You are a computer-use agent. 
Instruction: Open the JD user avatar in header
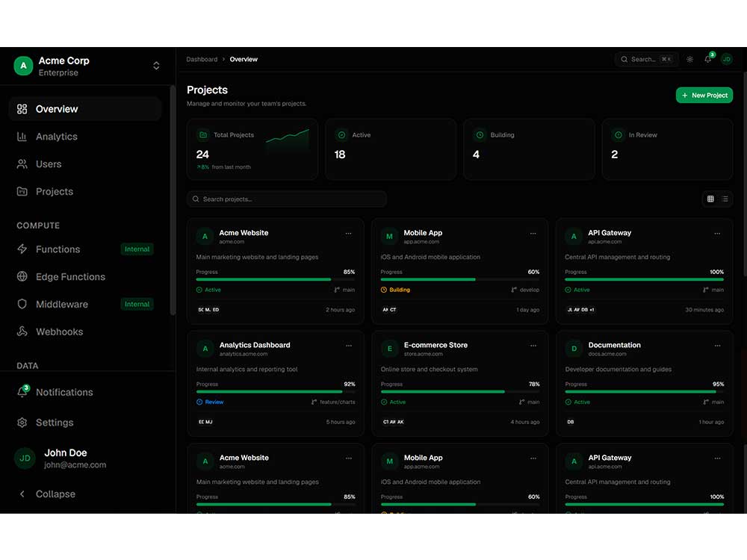click(x=727, y=59)
